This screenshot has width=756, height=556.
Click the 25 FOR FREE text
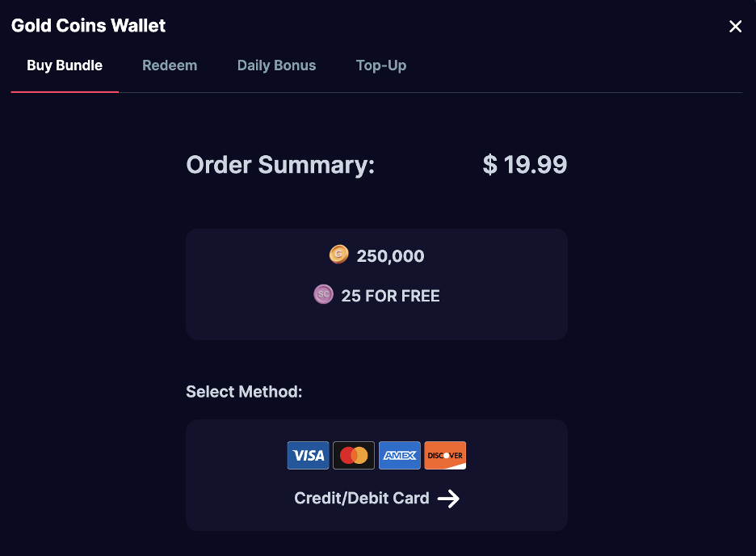pyautogui.click(x=390, y=296)
